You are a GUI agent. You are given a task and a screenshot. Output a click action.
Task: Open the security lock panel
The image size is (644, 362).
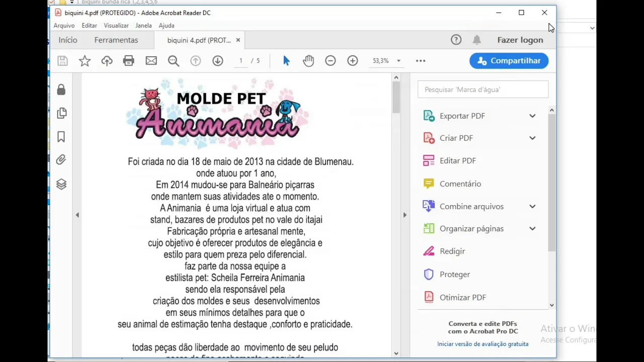61,89
